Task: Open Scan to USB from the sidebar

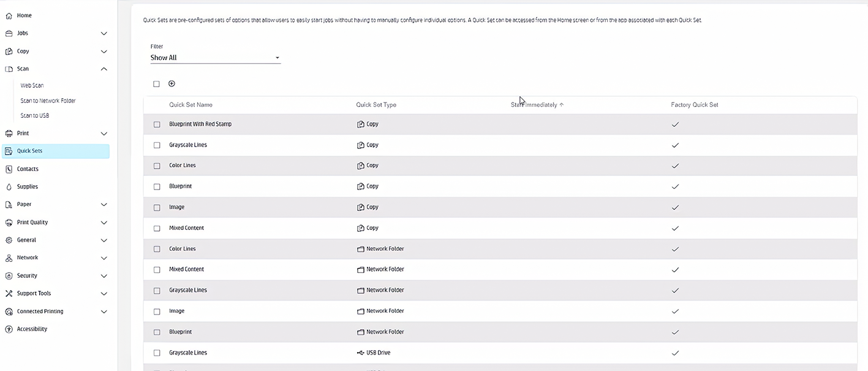Action: click(34, 115)
